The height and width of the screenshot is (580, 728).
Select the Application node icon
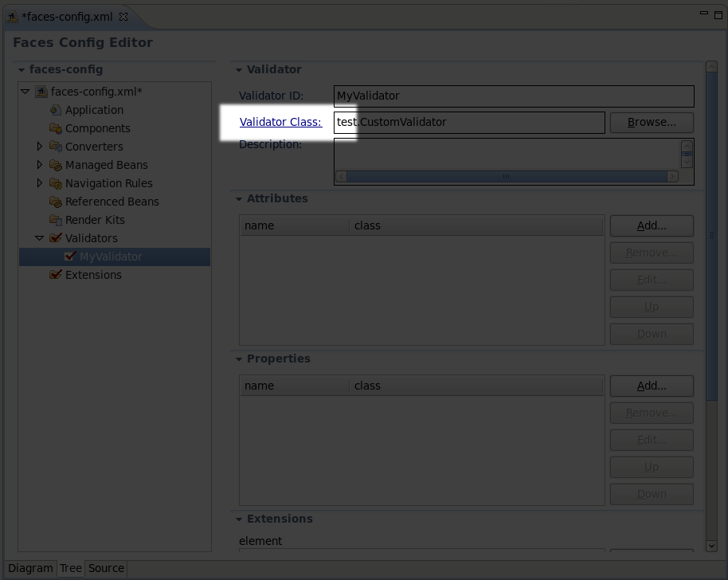click(x=54, y=110)
